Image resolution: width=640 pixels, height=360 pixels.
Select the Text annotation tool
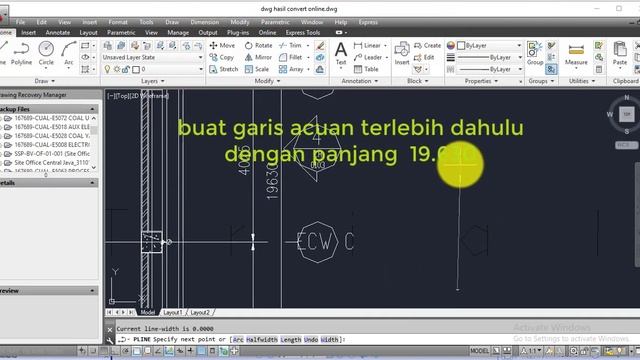click(340, 53)
